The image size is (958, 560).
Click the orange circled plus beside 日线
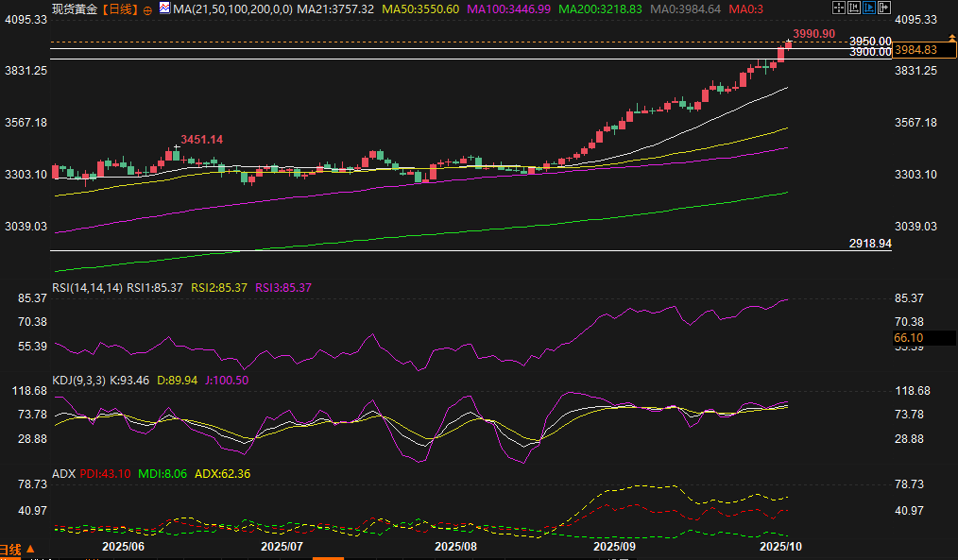(146, 9)
